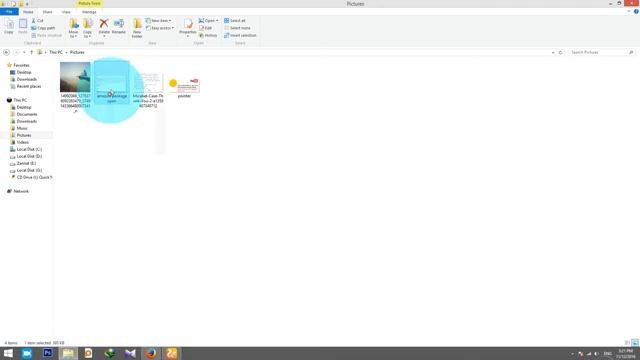The width and height of the screenshot is (640, 360).
Task: Switch to the Home ribbon tab
Action: click(x=28, y=12)
